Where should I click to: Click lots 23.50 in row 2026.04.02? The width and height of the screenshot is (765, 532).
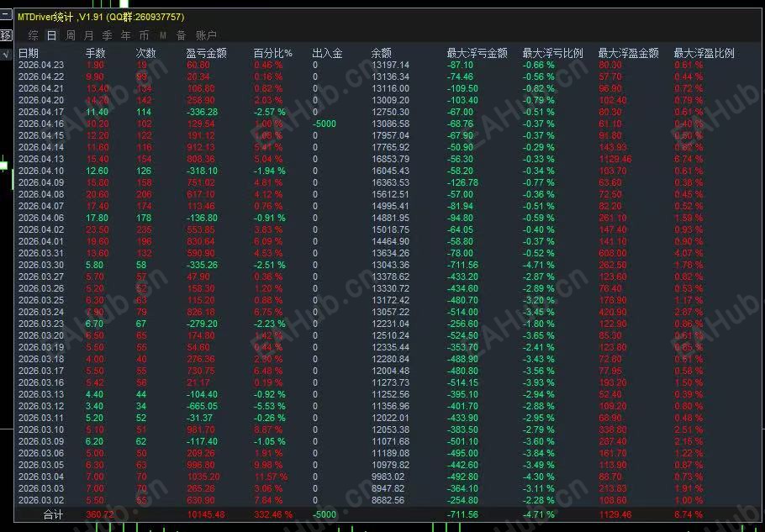(x=97, y=229)
